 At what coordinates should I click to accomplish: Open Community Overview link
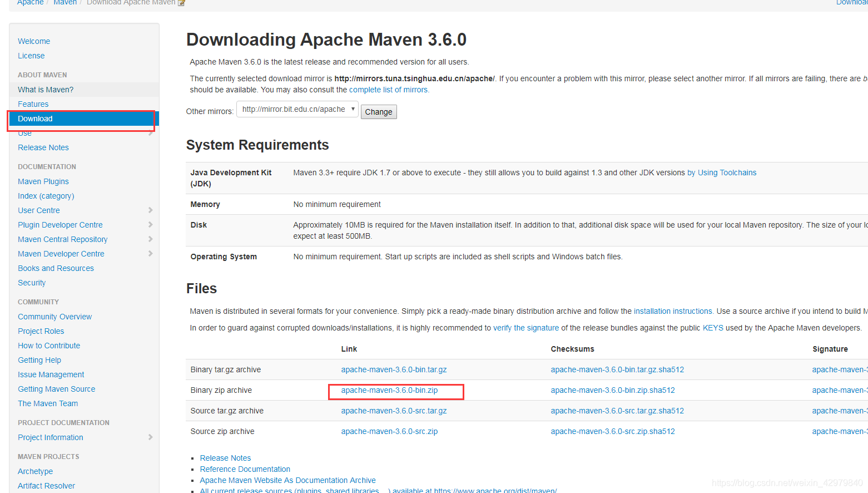54,317
